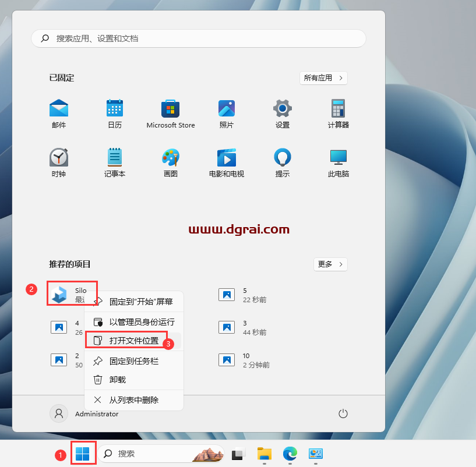Launch the Paint (画图) app
The width and height of the screenshot is (476, 467).
[170, 162]
